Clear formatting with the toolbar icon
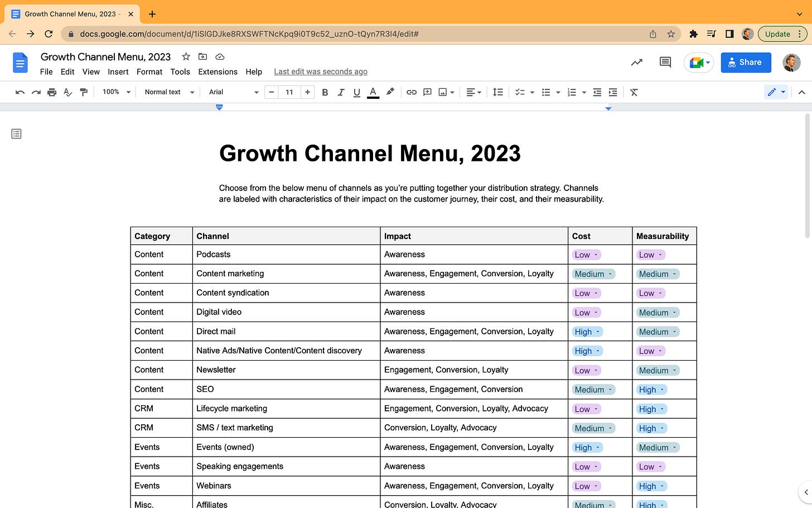 pyautogui.click(x=634, y=92)
